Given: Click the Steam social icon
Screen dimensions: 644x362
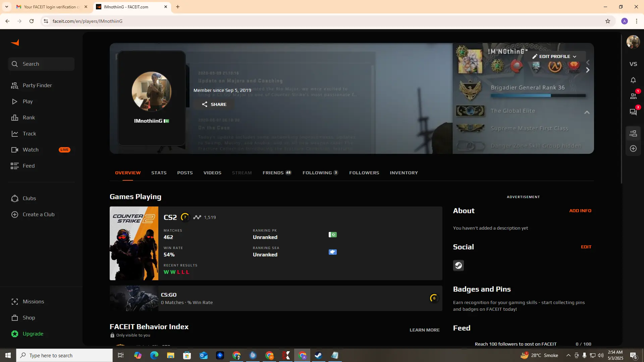Looking at the screenshot, I should [x=458, y=265].
